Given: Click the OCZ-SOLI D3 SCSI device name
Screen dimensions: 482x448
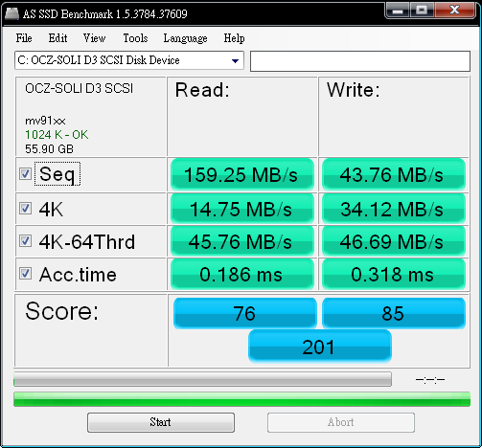Looking at the screenshot, I should click(x=79, y=88).
